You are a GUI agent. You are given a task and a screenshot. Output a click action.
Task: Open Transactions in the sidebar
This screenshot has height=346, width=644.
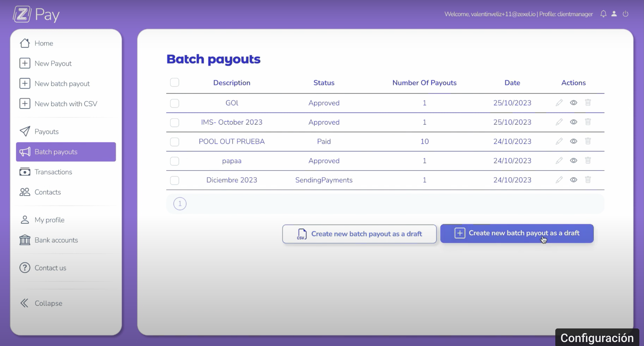53,172
